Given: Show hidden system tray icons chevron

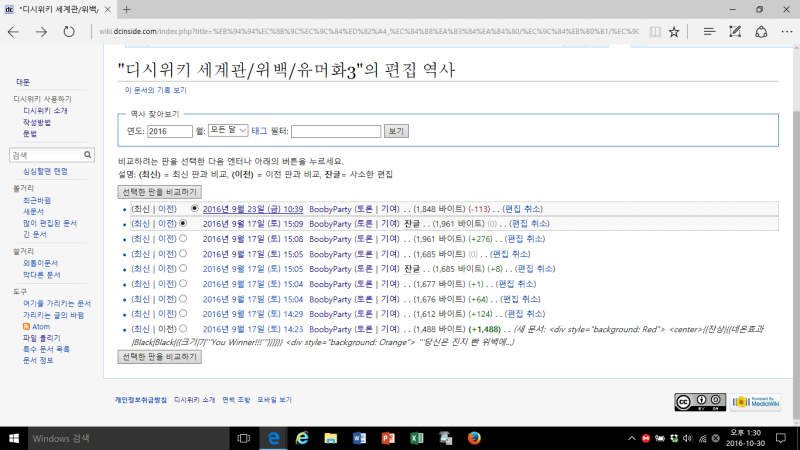Looking at the screenshot, I should 632,438.
